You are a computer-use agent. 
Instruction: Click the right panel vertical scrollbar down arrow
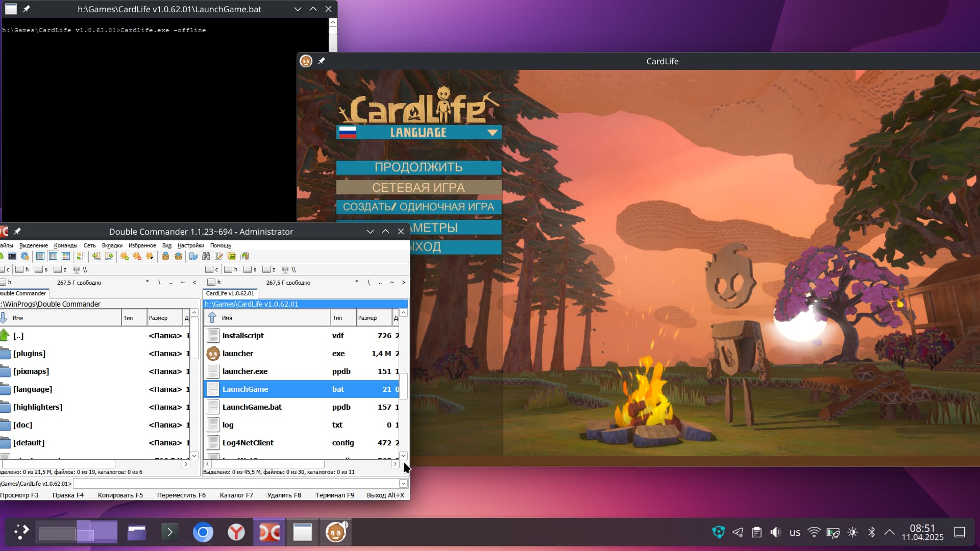[x=403, y=455]
